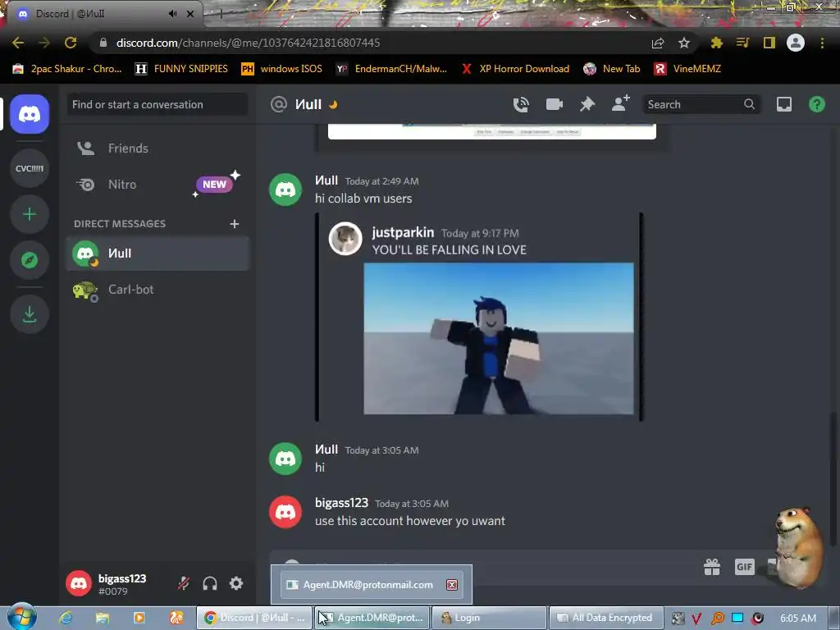840x630 pixels.
Task: Add friends to DM icon
Action: 620,103
